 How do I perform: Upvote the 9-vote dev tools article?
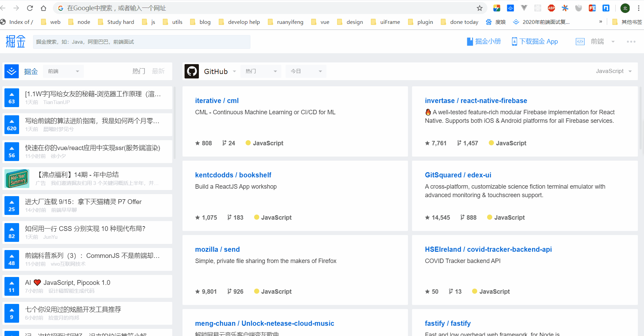pyautogui.click(x=12, y=313)
